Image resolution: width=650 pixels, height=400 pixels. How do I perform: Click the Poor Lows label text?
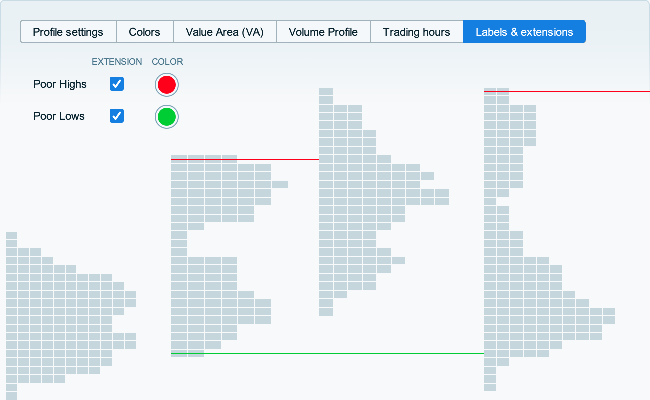pyautogui.click(x=58, y=116)
